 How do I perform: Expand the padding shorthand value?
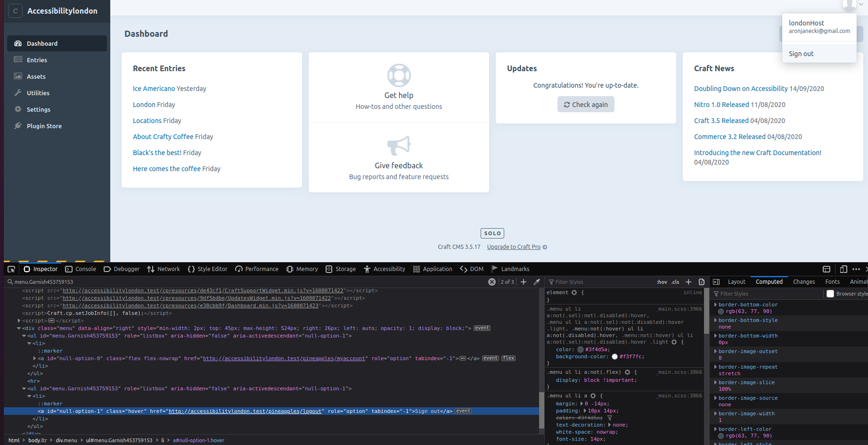coord(585,411)
